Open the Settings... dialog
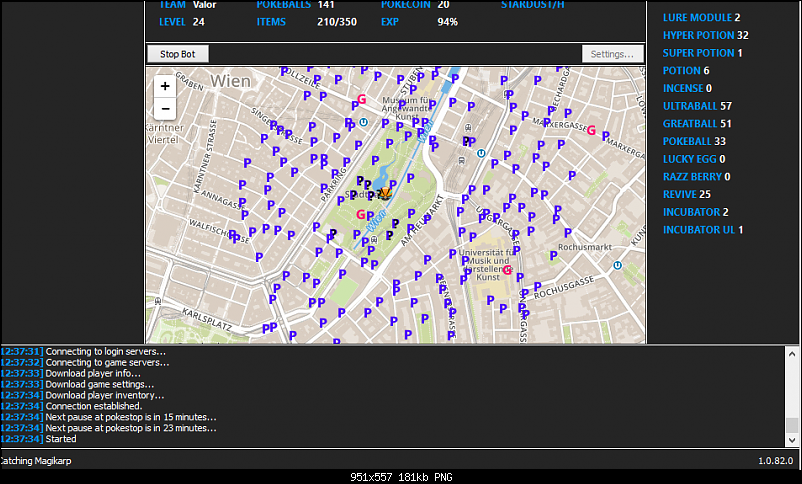The image size is (802, 484). tap(612, 54)
